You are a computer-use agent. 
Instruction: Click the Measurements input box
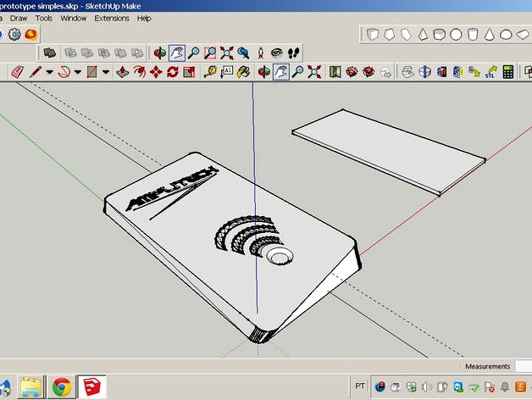[524, 366]
